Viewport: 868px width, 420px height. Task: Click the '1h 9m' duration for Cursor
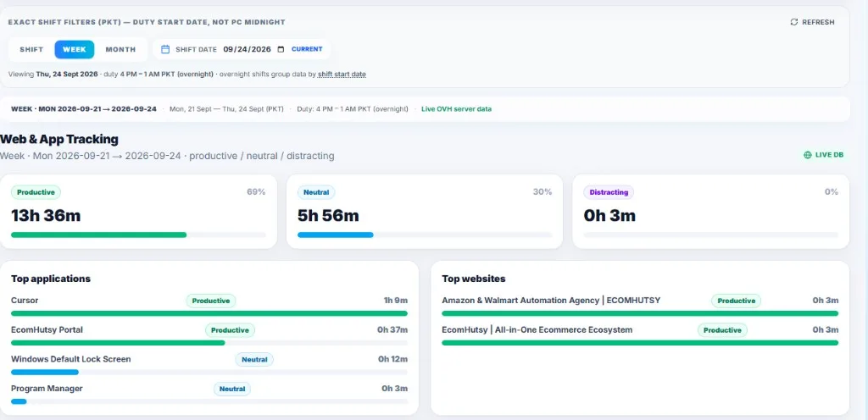click(396, 300)
